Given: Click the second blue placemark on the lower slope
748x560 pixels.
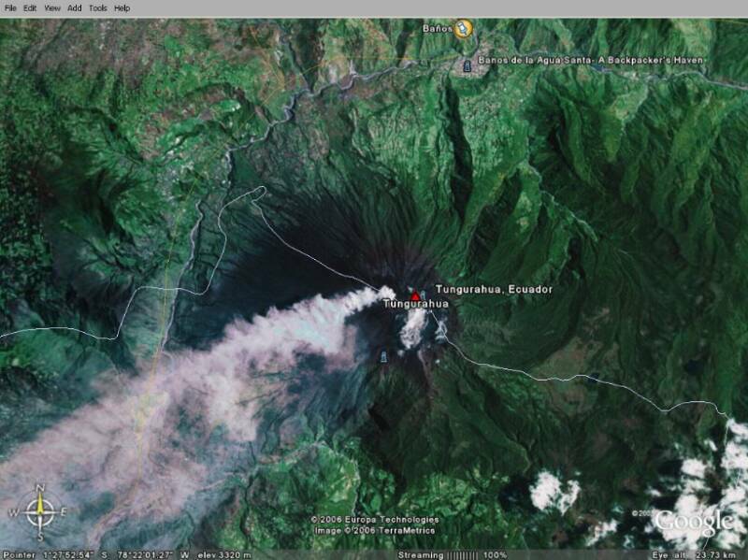Looking at the screenshot, I should coord(383,355).
